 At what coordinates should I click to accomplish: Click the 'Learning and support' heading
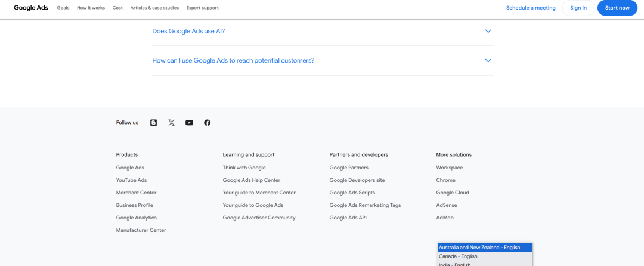click(249, 154)
